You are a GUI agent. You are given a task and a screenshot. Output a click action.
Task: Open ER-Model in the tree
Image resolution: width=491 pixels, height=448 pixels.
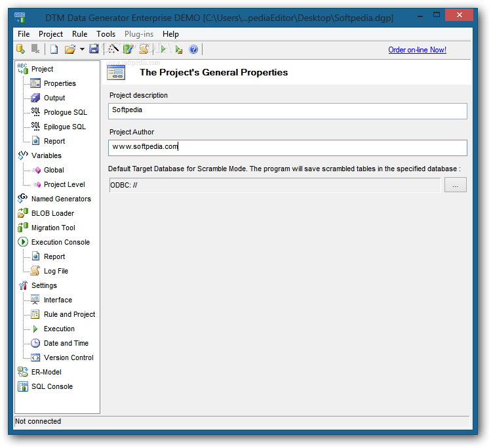(x=47, y=371)
